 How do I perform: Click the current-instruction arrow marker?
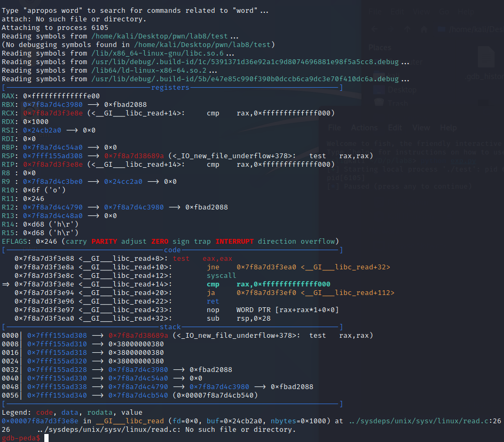pyautogui.click(x=6, y=284)
